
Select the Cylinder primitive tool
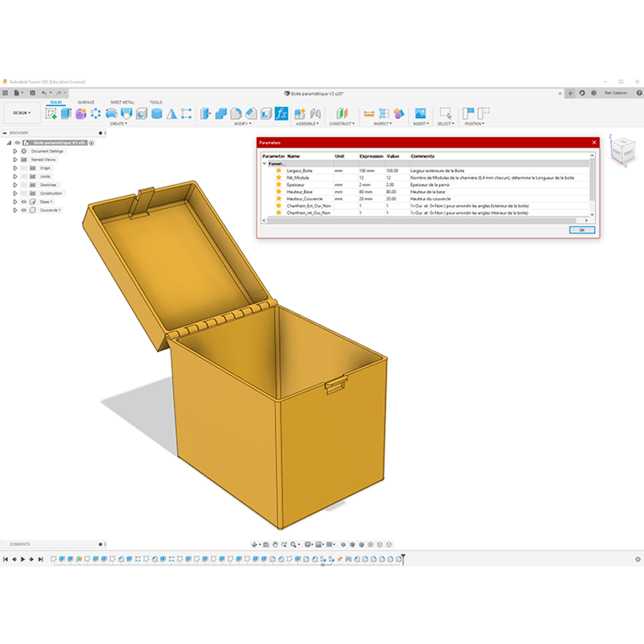coord(157,114)
